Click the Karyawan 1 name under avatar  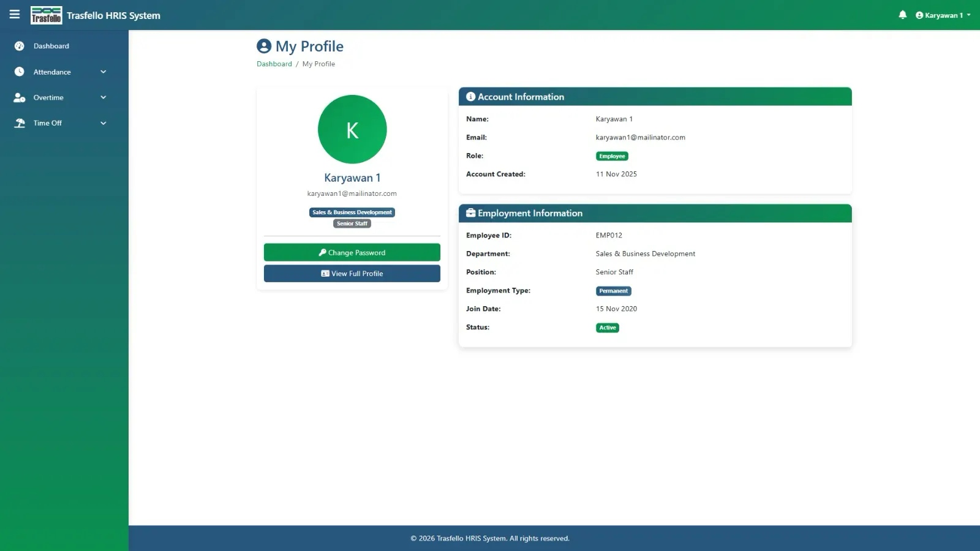click(x=352, y=178)
